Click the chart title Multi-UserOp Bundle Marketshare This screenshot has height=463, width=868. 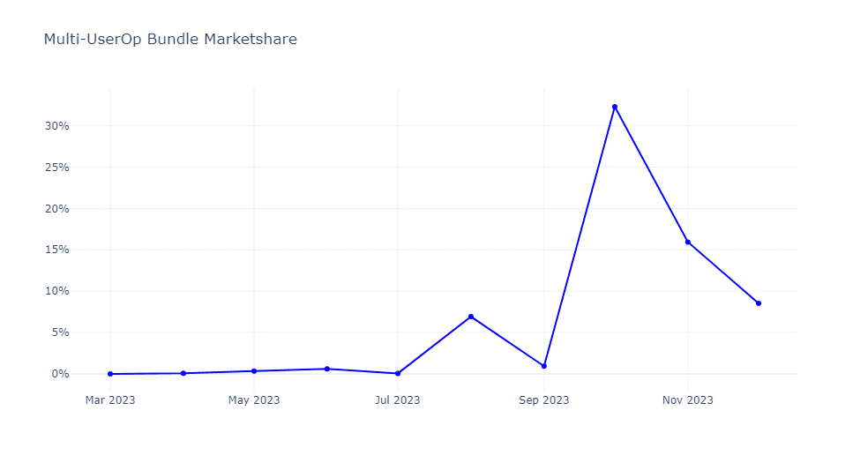pos(170,40)
